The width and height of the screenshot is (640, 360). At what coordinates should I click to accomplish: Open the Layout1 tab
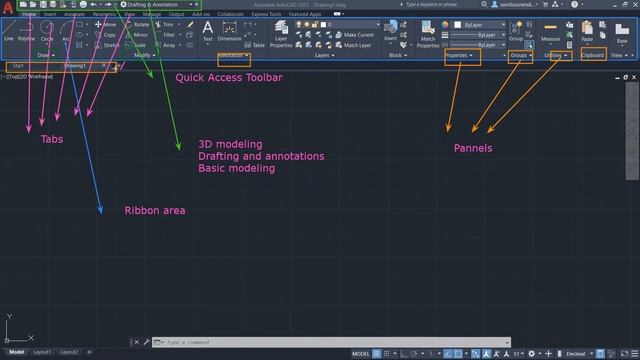coord(42,352)
